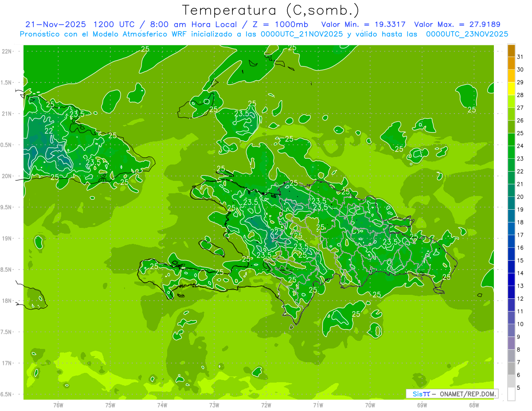The height and width of the screenshot is (411, 532).
Task: Click the "72W" longitude axis label
Action: (x=266, y=405)
